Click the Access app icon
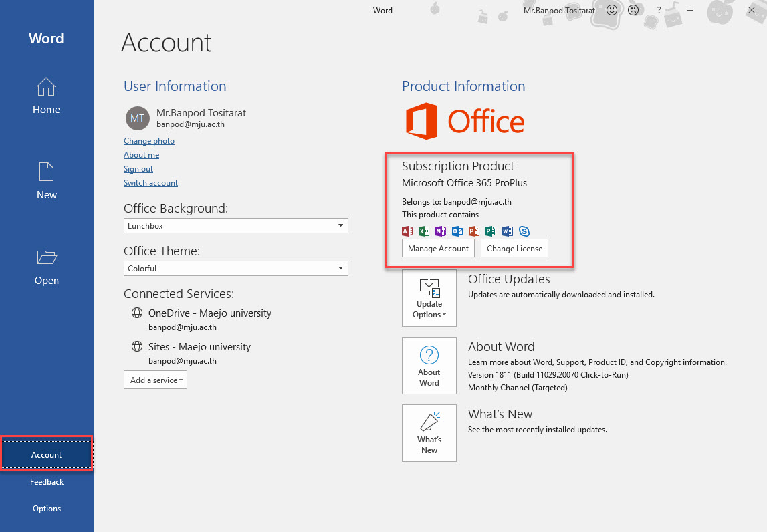 [407, 231]
